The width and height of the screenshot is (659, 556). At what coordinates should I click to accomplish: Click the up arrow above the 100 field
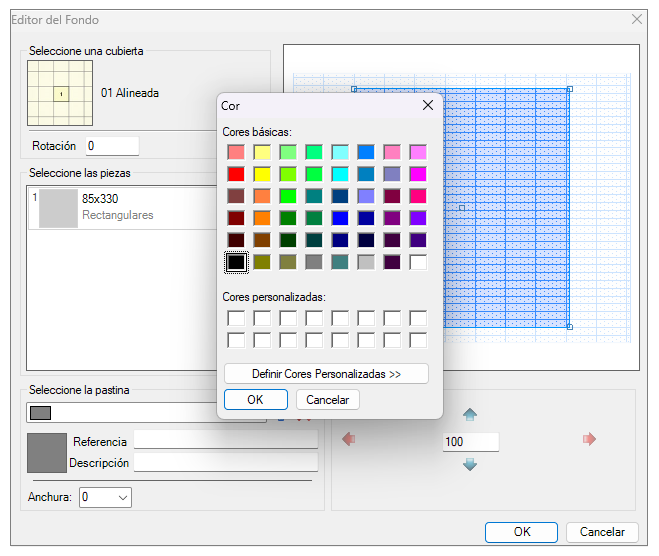point(469,414)
